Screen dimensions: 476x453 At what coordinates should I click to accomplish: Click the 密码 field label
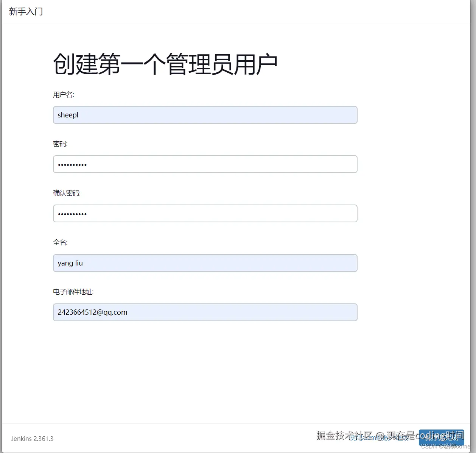click(60, 144)
